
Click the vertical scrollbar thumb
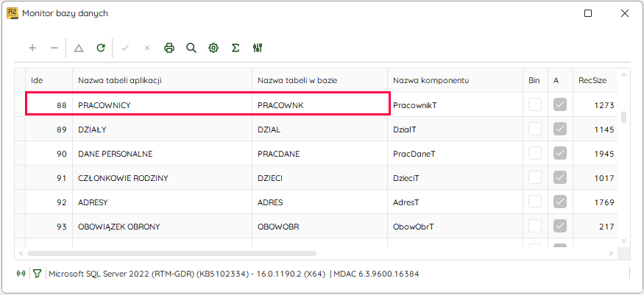tap(623, 117)
